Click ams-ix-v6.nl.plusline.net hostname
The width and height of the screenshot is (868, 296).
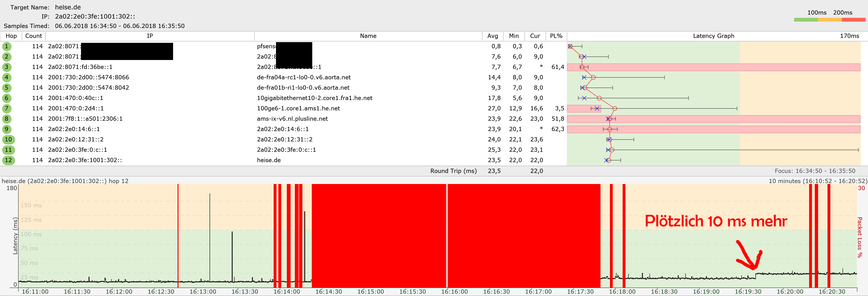[292, 119]
